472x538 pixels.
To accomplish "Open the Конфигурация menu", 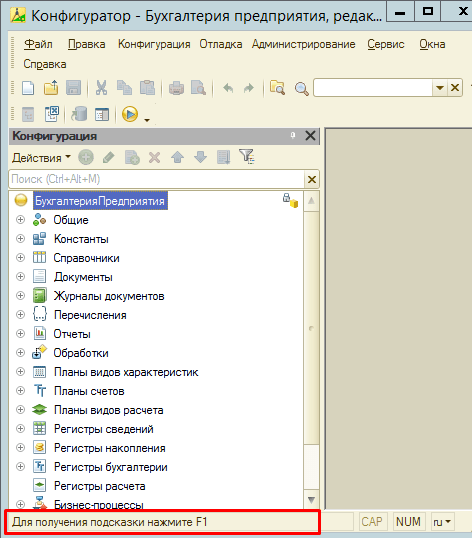I will point(154,44).
